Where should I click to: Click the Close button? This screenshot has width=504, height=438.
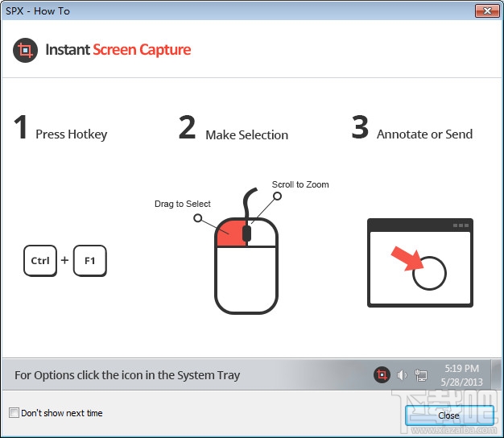(x=449, y=415)
